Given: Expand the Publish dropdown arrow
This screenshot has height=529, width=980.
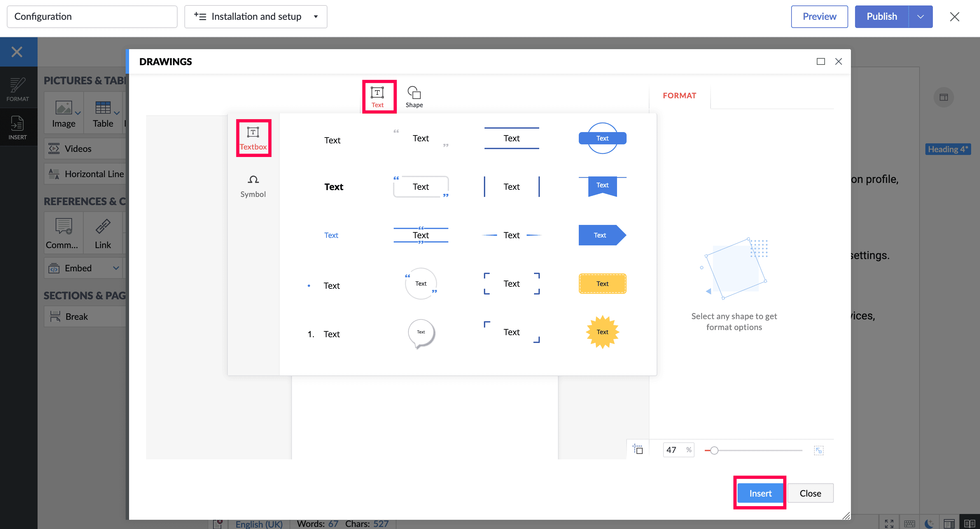Looking at the screenshot, I should point(920,17).
